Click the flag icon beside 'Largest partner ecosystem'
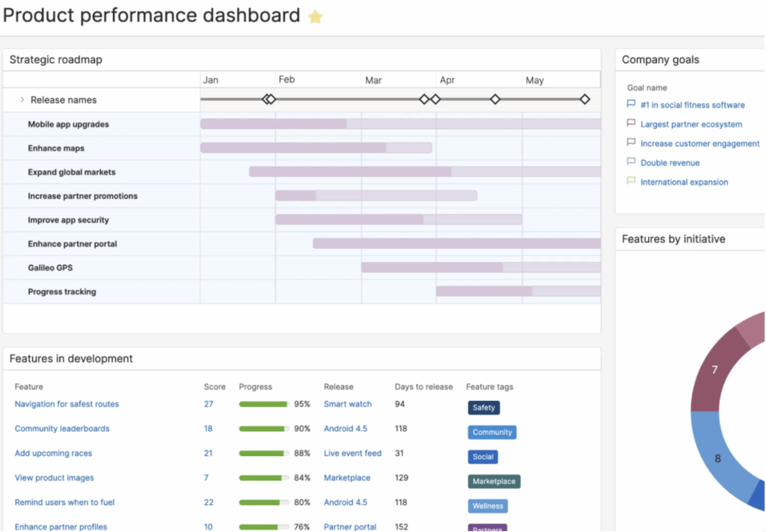Image resolution: width=766 pixels, height=532 pixels. pyautogui.click(x=631, y=124)
